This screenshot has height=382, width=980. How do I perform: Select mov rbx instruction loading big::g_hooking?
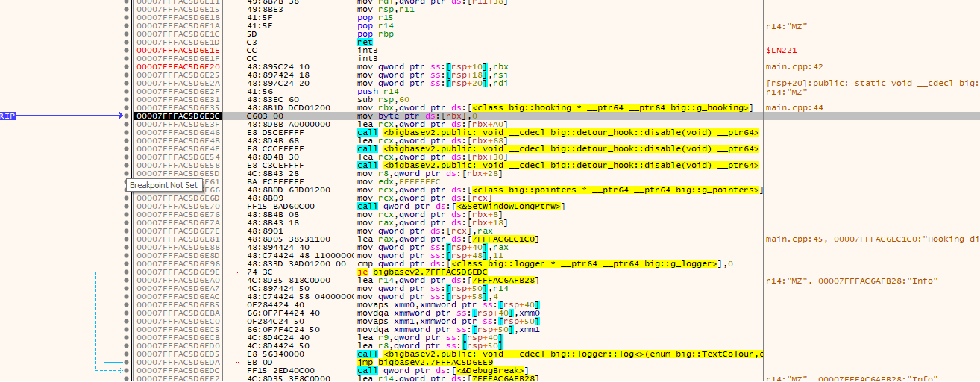554,108
